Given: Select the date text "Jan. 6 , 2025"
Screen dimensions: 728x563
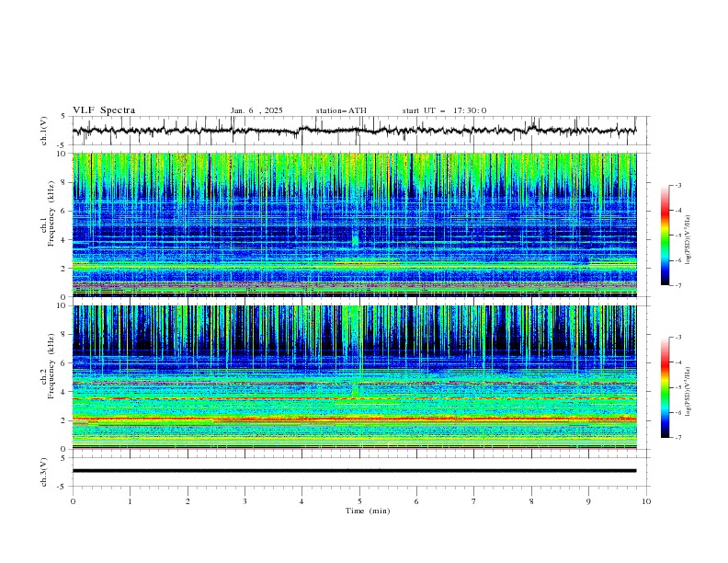Looking at the screenshot, I should [256, 110].
